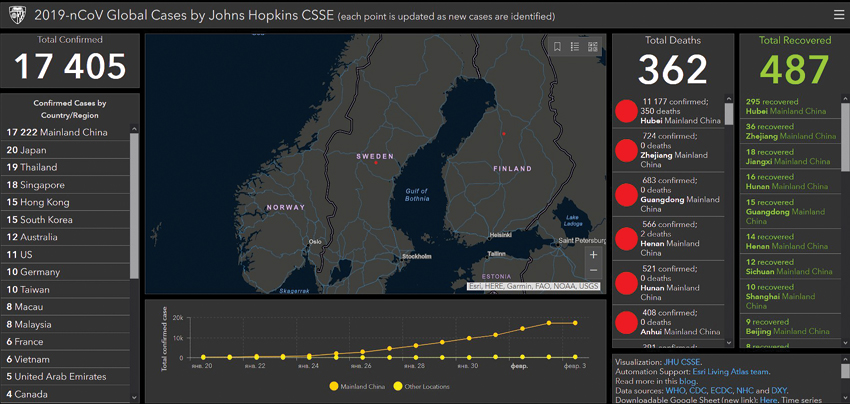The height and width of the screenshot is (404, 850).
Task: Click the red circle beside Zhejiang confirmed
Action: pos(626,150)
